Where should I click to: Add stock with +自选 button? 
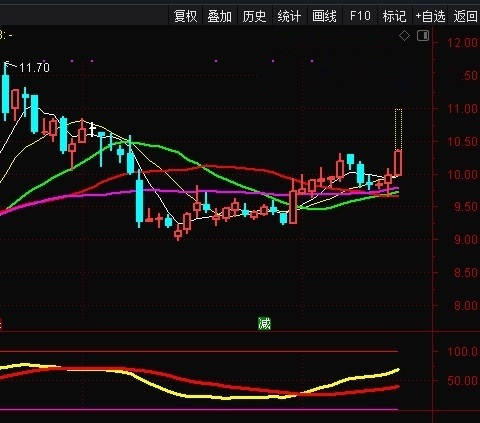tap(430, 16)
